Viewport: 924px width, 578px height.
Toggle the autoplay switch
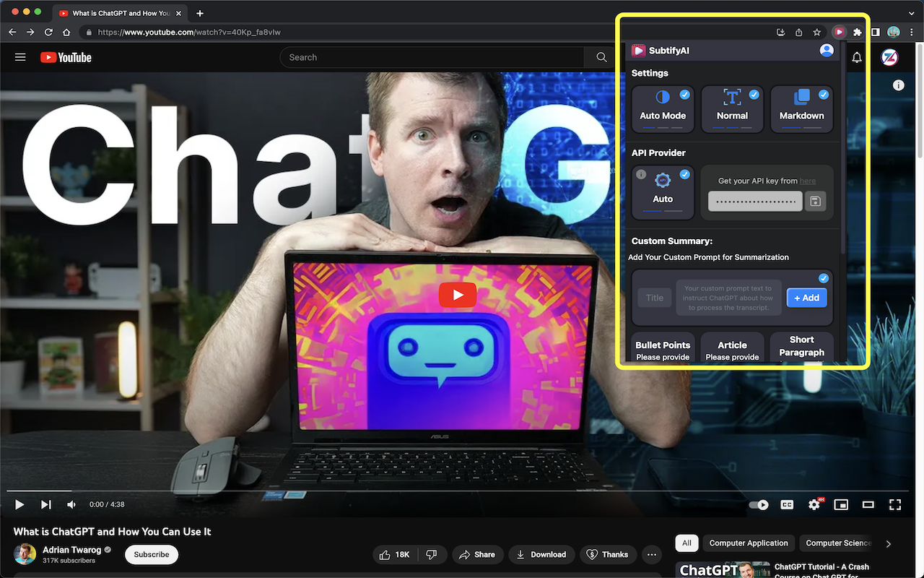(759, 504)
